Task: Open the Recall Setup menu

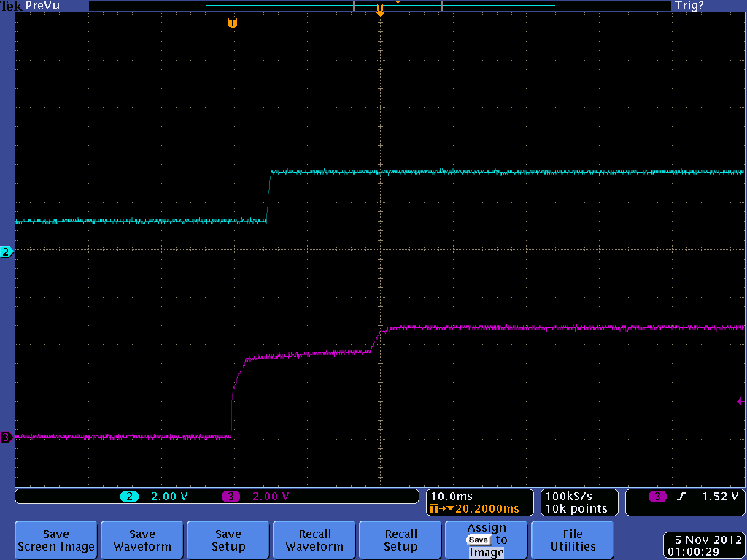Action: click(400, 540)
